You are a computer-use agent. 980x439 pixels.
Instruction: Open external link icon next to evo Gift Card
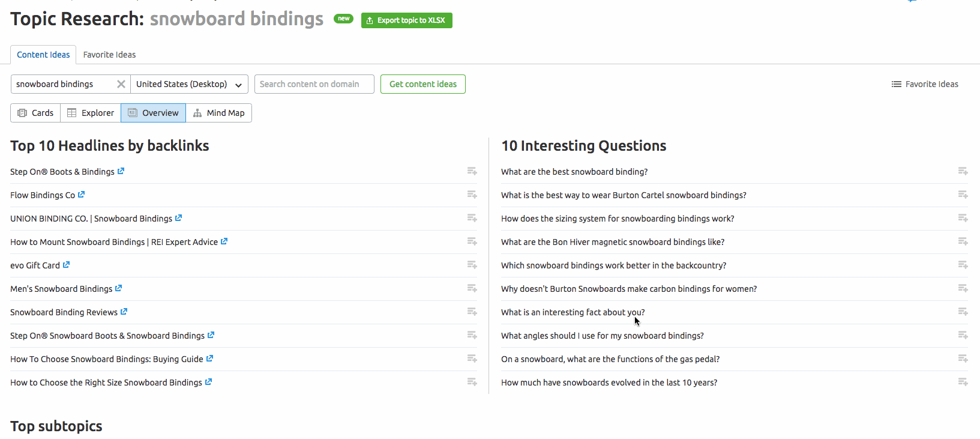(67, 265)
